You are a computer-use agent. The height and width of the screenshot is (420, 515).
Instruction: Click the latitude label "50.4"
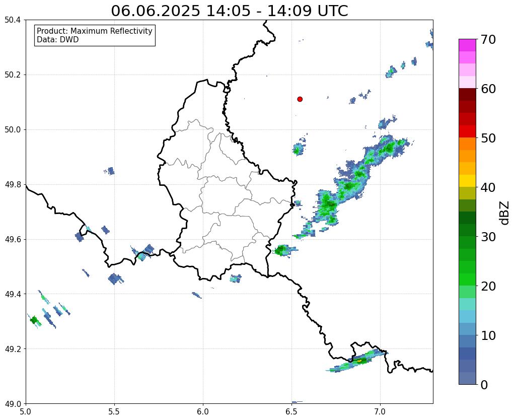click(x=13, y=20)
